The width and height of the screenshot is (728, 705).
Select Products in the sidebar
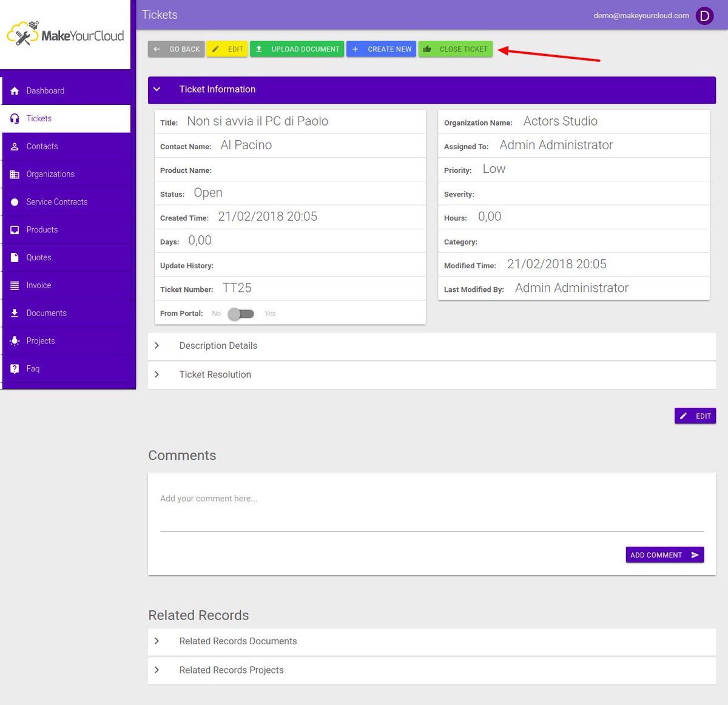click(67, 230)
